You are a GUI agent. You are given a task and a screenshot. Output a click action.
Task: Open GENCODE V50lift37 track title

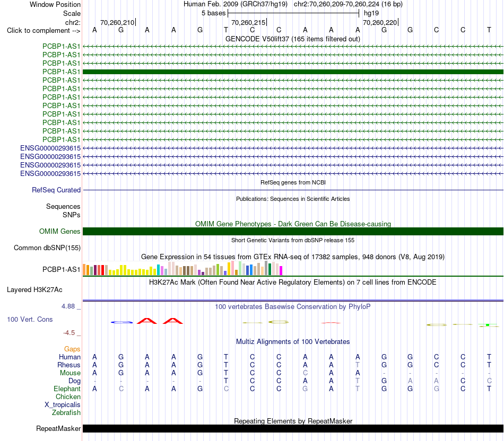[292, 39]
